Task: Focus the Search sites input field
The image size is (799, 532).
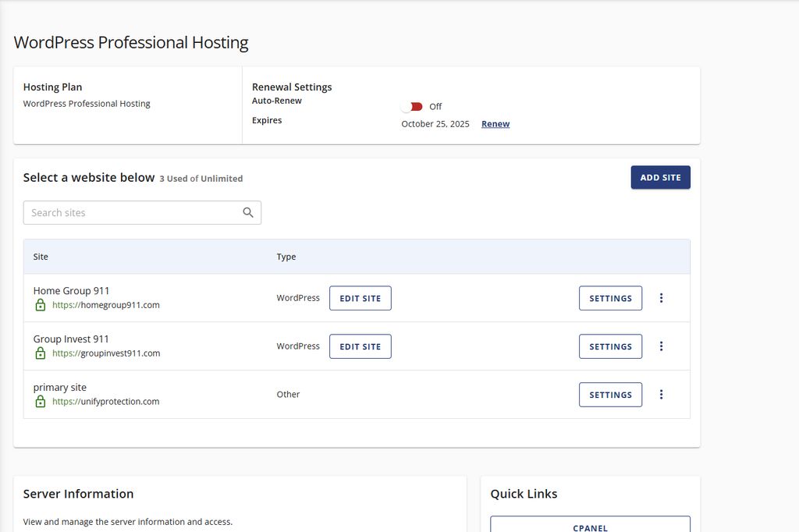Action: click(142, 212)
